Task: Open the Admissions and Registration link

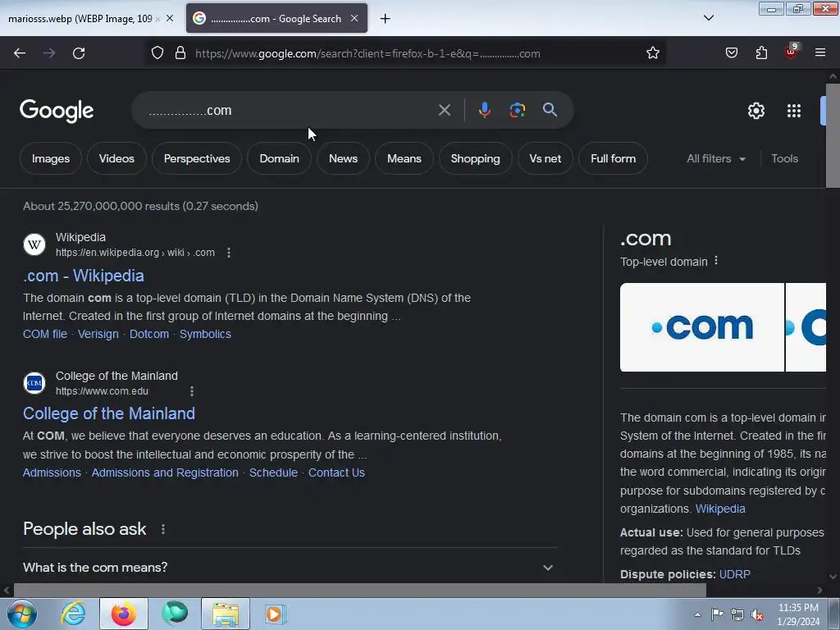Action: pyautogui.click(x=165, y=473)
